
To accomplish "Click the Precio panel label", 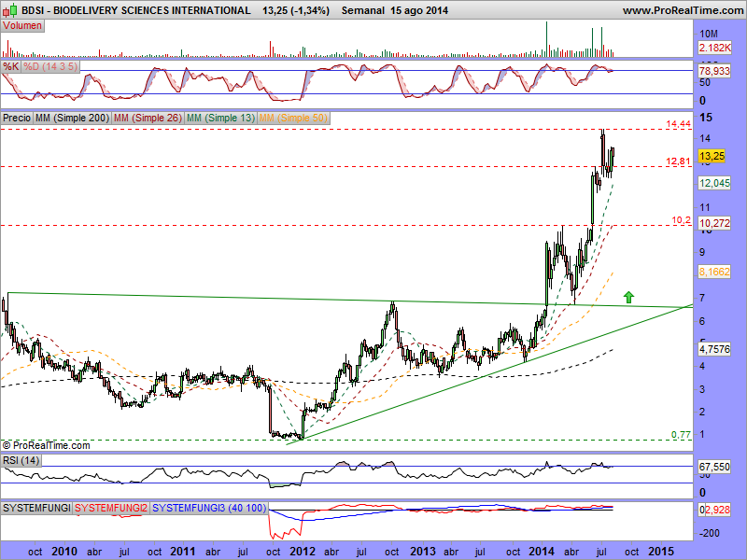I will point(17,118).
